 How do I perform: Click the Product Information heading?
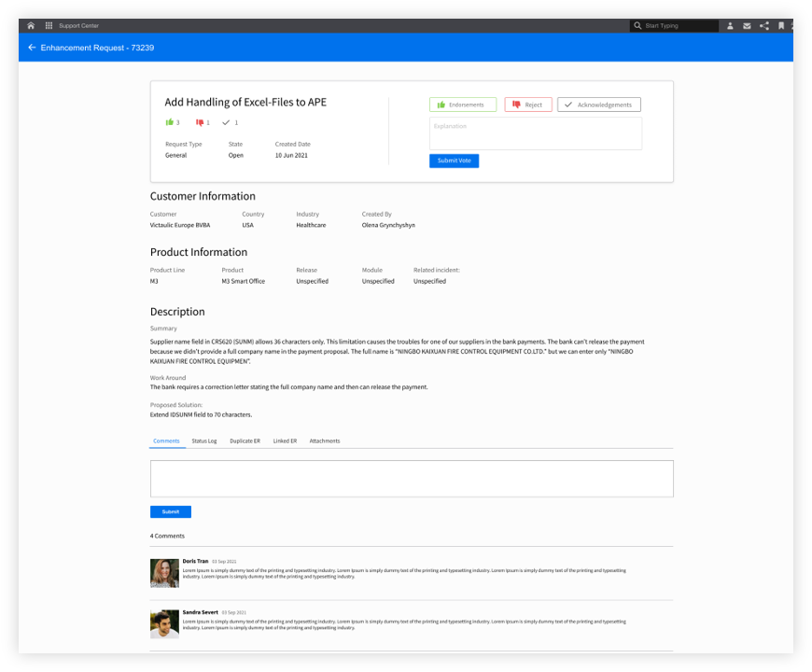(199, 252)
